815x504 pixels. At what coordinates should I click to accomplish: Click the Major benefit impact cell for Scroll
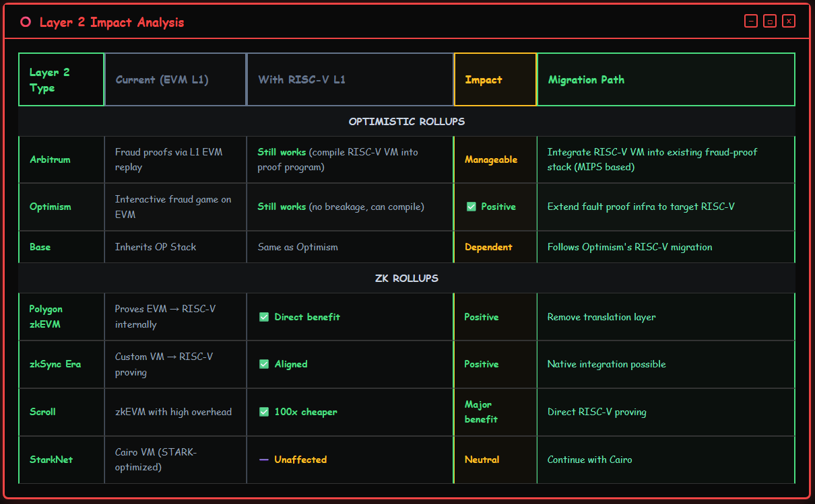pyautogui.click(x=495, y=412)
